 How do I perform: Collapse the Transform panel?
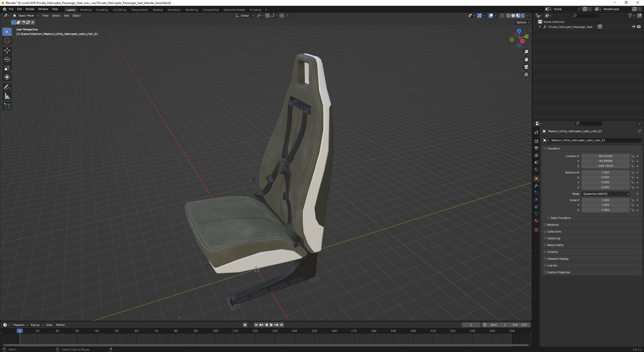(x=553, y=149)
